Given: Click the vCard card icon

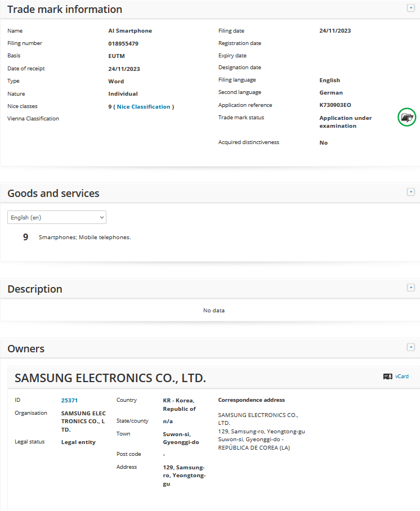Looking at the screenshot, I should (387, 376).
